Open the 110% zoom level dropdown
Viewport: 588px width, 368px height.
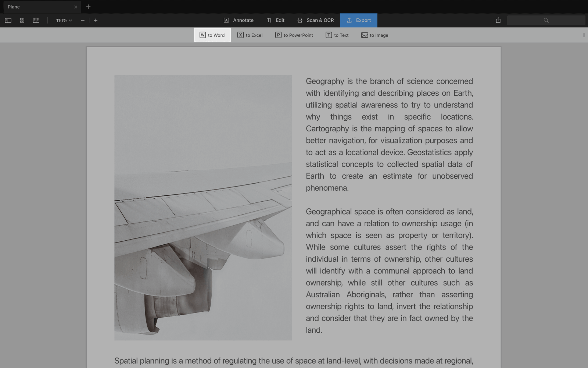(64, 21)
